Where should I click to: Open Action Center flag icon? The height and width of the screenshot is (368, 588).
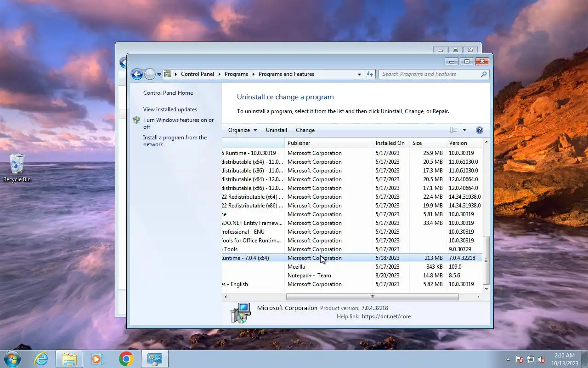520,359
